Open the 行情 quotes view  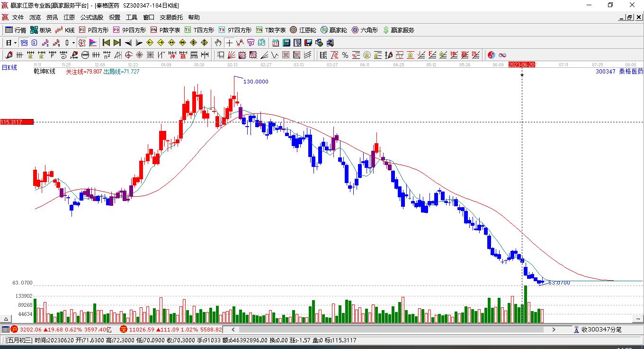coord(16,30)
